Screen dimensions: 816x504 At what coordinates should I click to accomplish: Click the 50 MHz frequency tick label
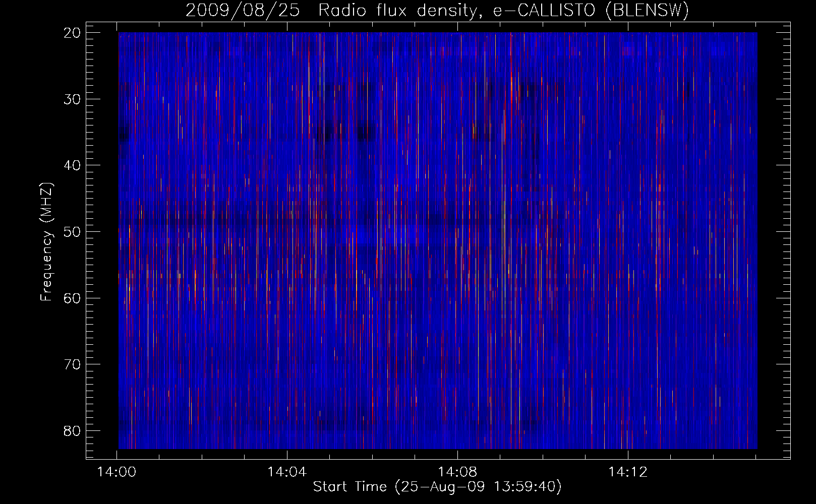tap(72, 232)
